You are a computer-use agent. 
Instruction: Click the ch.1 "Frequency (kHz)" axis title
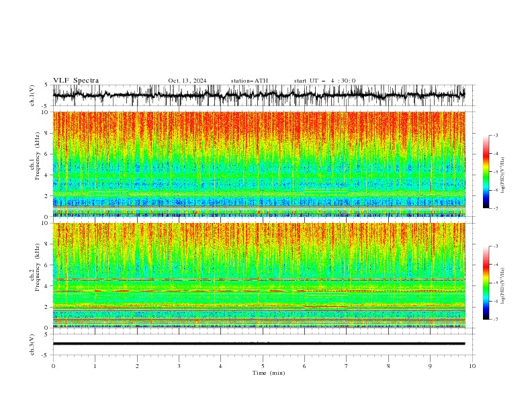pos(38,156)
